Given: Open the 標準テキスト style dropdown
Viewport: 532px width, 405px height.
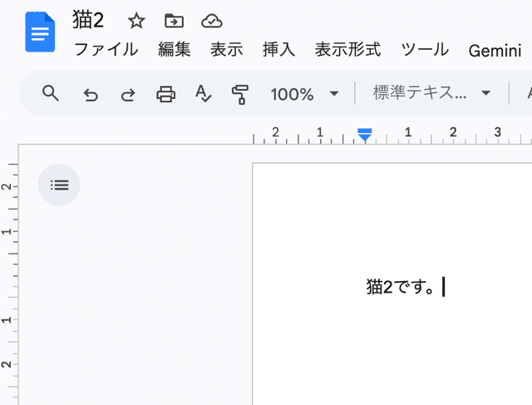Looking at the screenshot, I should pyautogui.click(x=431, y=93).
